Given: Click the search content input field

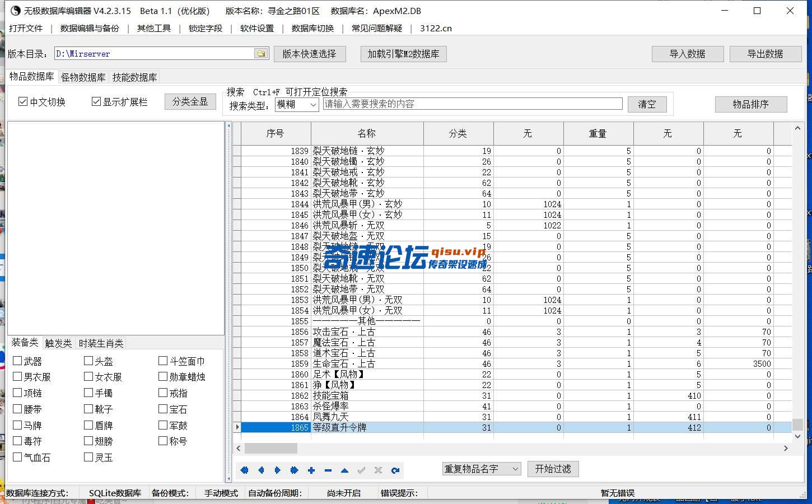Looking at the screenshot, I should (x=473, y=104).
